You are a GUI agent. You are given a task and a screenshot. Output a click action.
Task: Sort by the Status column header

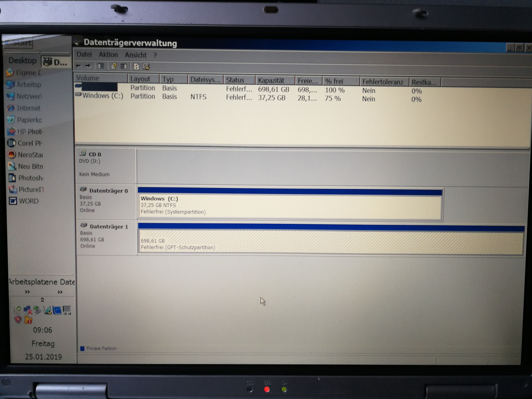pyautogui.click(x=240, y=80)
